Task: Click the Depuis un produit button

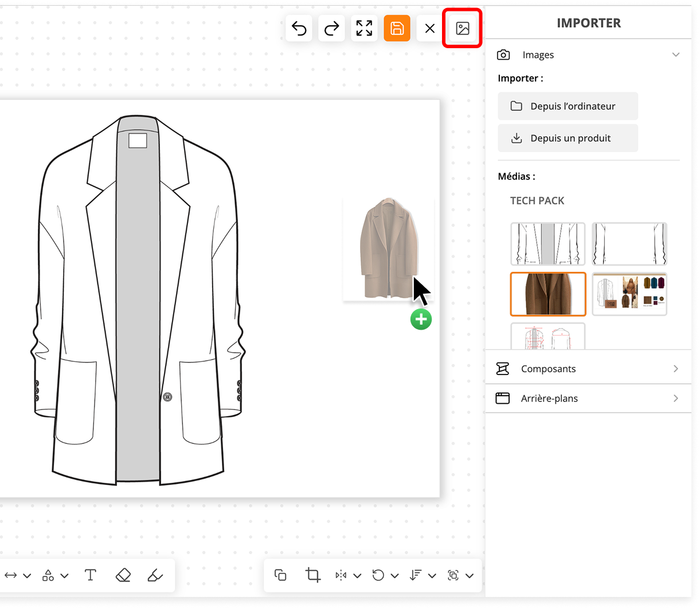Action: tap(568, 138)
